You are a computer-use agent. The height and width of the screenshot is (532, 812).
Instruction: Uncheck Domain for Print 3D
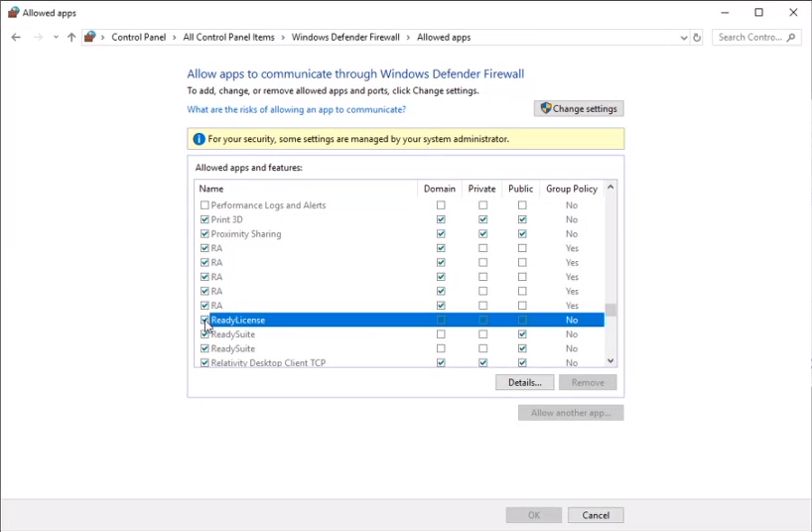pyautogui.click(x=441, y=219)
